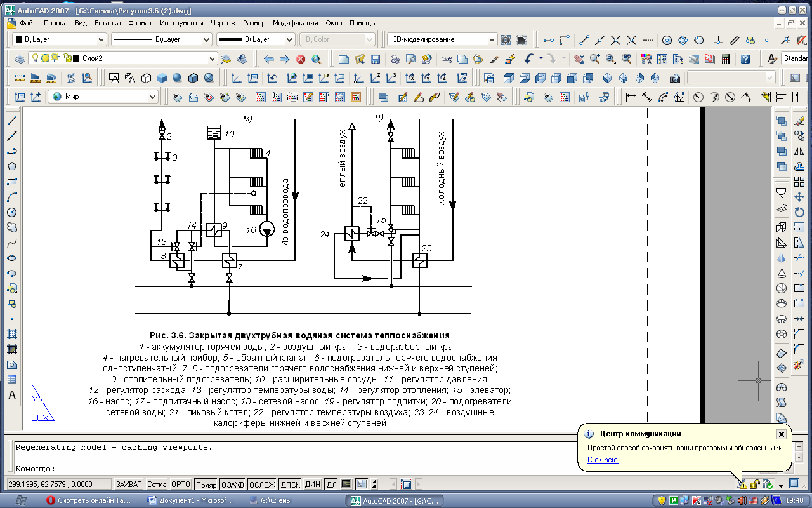Select the Circle draw tool
Screen dimensions: 812x508
click(x=12, y=212)
